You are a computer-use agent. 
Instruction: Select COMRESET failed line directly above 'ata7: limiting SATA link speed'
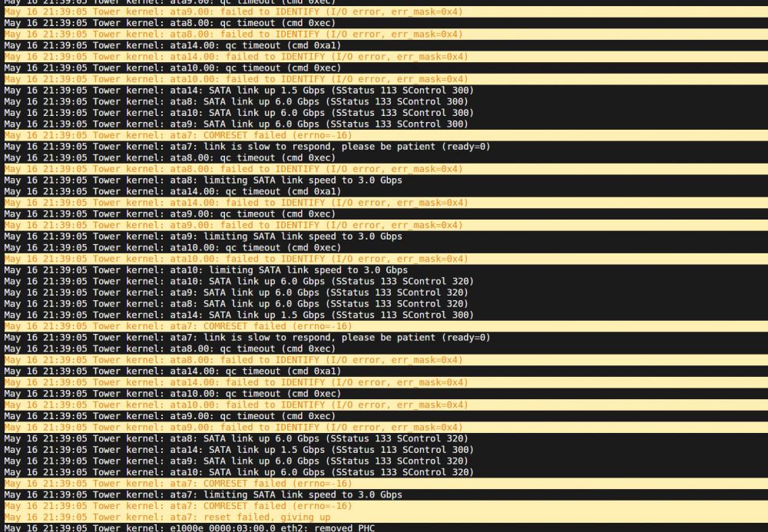[x=386, y=484]
